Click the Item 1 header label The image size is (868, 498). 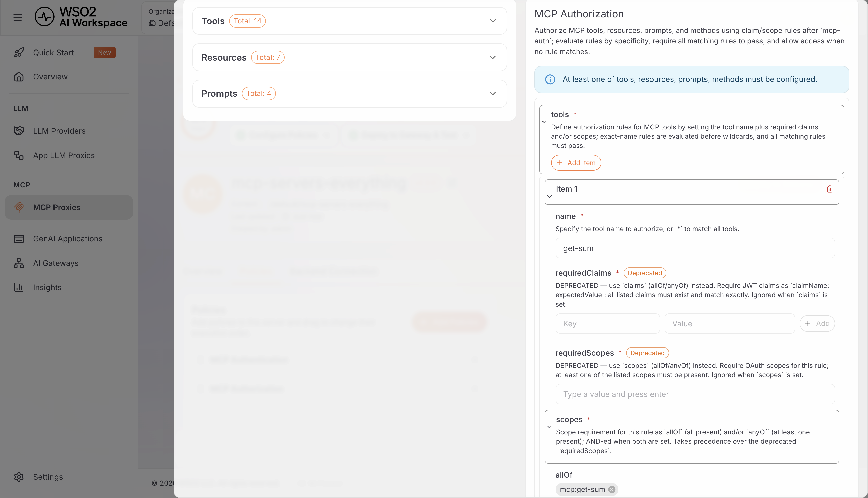(x=566, y=189)
